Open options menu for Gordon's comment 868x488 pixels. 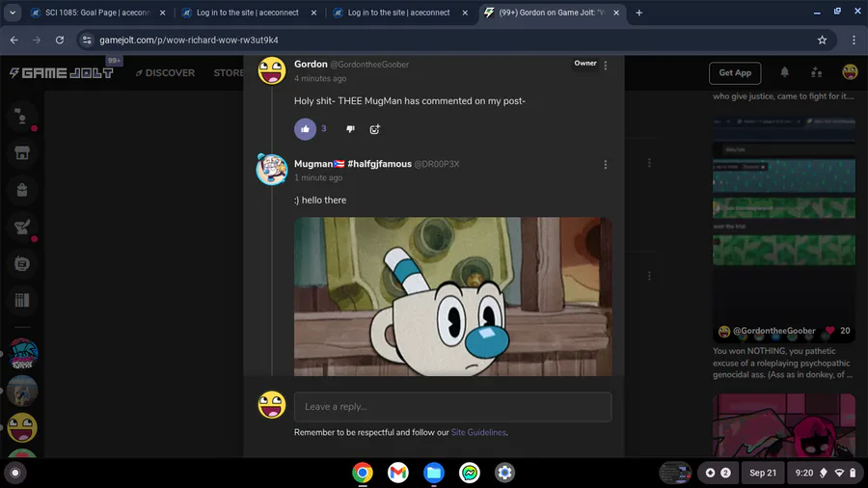coord(606,66)
